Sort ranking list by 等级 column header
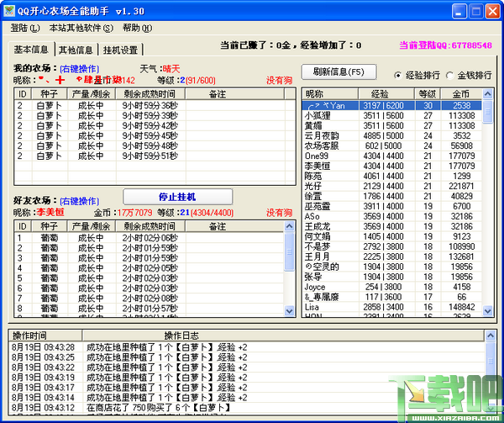504x423 pixels. (x=428, y=94)
